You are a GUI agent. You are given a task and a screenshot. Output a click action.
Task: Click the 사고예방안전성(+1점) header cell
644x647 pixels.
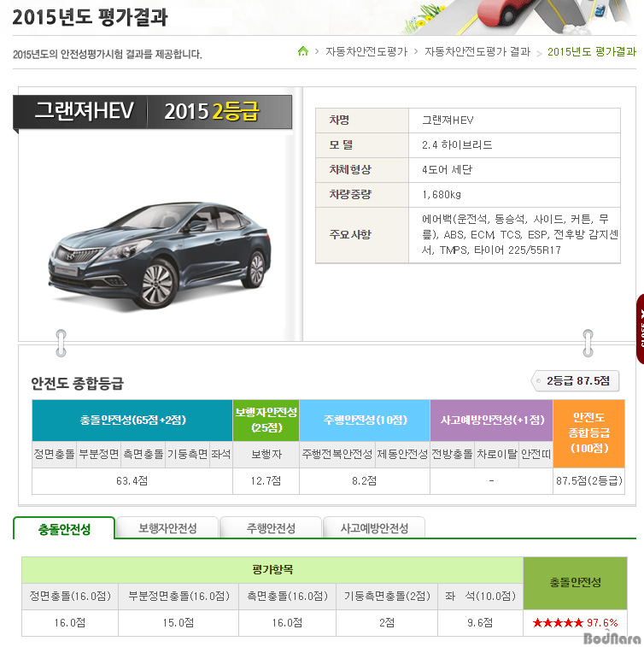click(491, 420)
